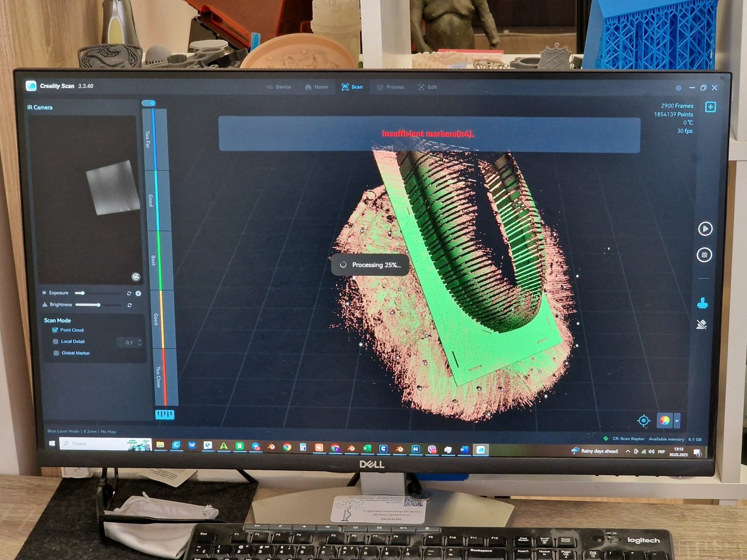Click the rotate IR camera preview icon
The width and height of the screenshot is (747, 560).
point(136,277)
